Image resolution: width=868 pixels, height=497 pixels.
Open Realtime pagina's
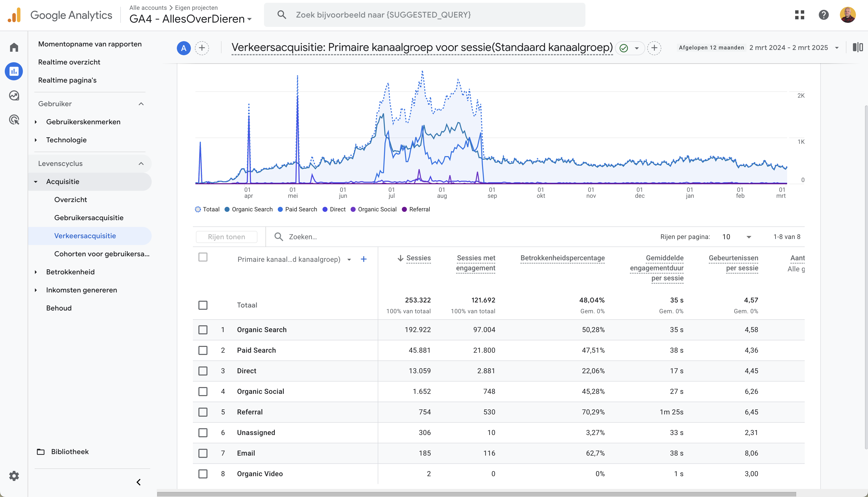click(x=67, y=80)
